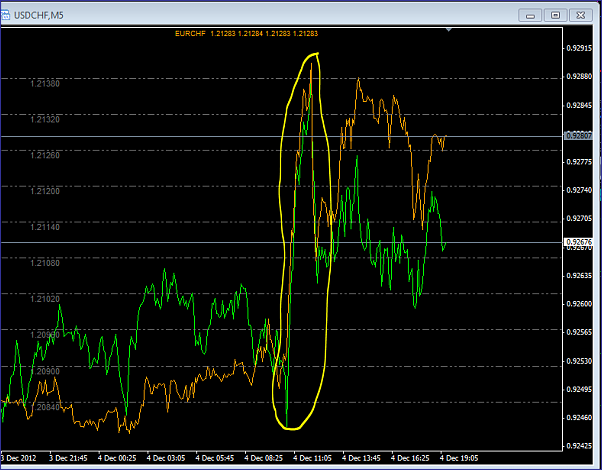Click the 0.92530 price on right scale

pyautogui.click(x=579, y=361)
